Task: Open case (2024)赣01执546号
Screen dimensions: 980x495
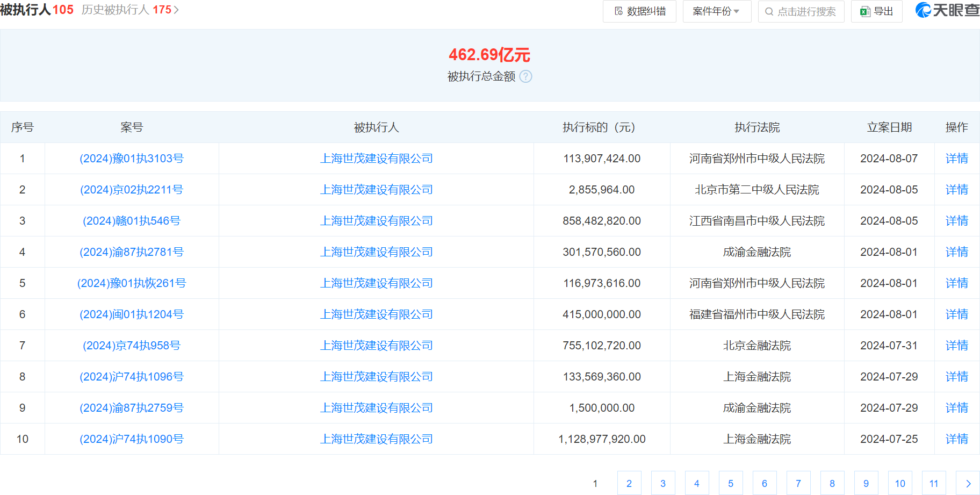Action: 132,221
